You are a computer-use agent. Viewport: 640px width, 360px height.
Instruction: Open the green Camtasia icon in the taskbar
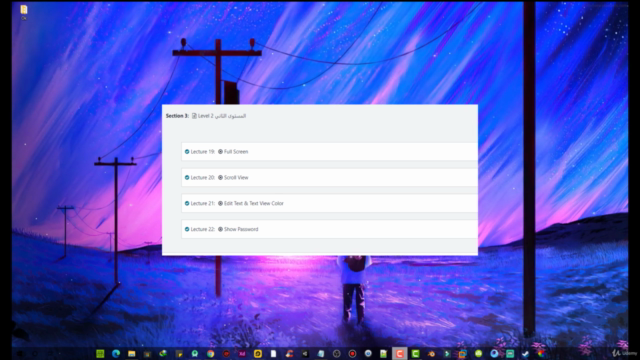pos(416,353)
